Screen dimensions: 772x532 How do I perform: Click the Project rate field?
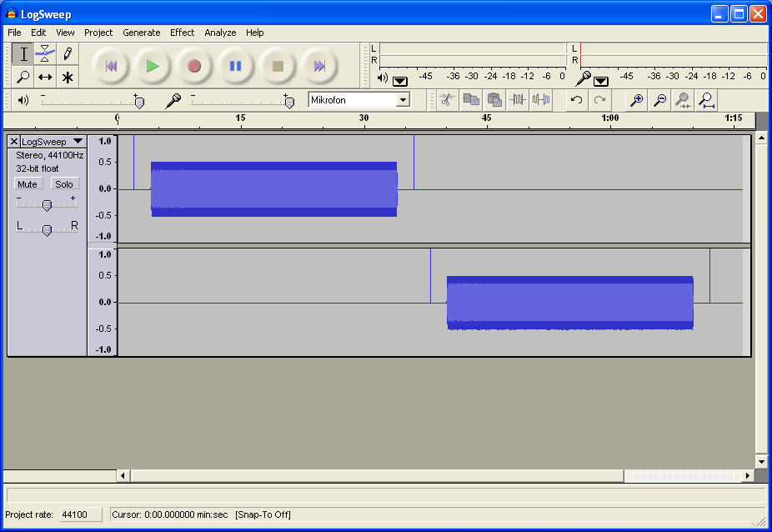[80, 514]
